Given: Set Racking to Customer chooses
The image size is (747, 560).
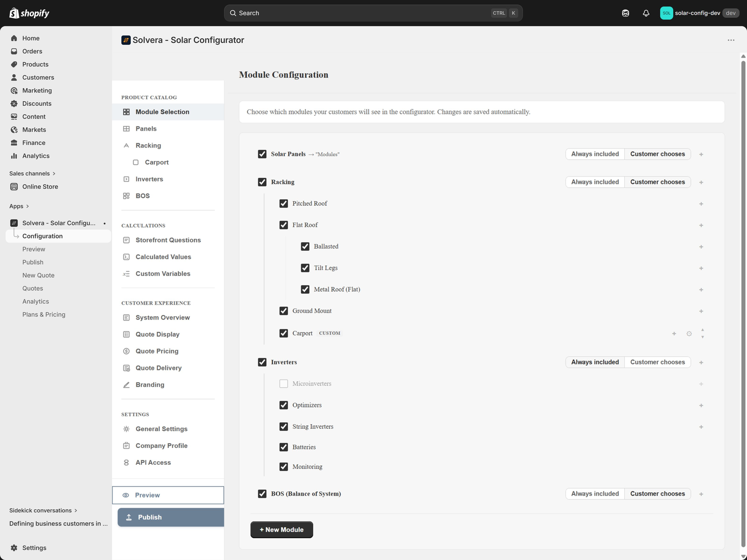Looking at the screenshot, I should tap(657, 182).
